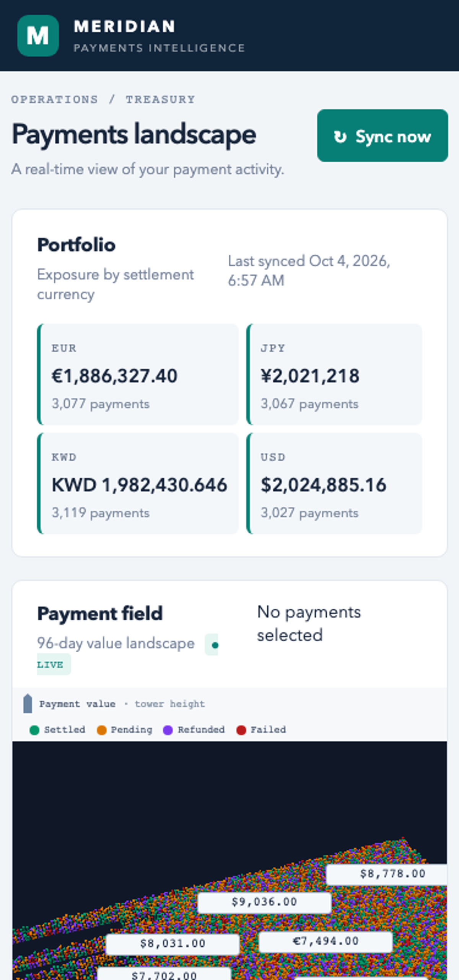Select the EUR currency exposure card
The height and width of the screenshot is (980, 459).
(x=138, y=374)
